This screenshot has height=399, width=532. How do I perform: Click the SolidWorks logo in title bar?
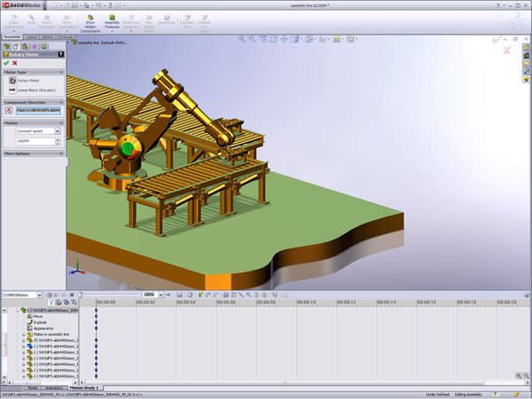tap(21, 5)
